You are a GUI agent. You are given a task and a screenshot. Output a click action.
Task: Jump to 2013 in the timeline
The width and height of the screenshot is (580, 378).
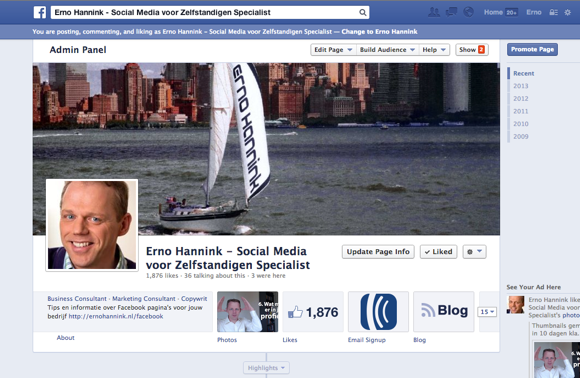click(520, 86)
